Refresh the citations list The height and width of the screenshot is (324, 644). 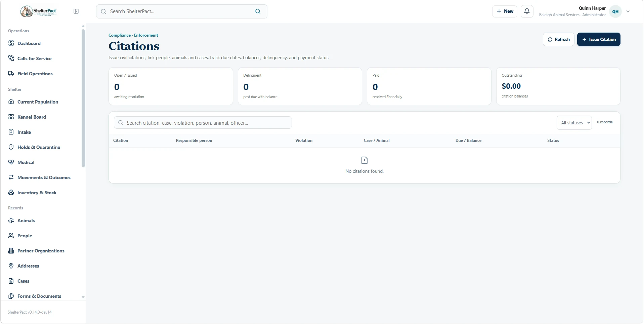(558, 39)
